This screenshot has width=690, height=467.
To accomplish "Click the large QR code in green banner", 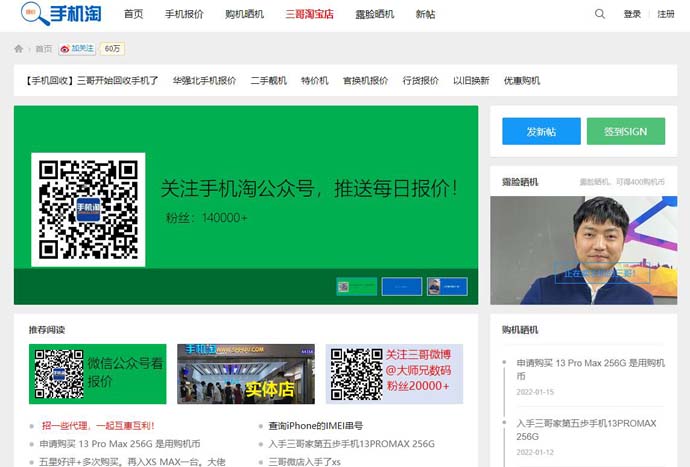I will pos(88,210).
